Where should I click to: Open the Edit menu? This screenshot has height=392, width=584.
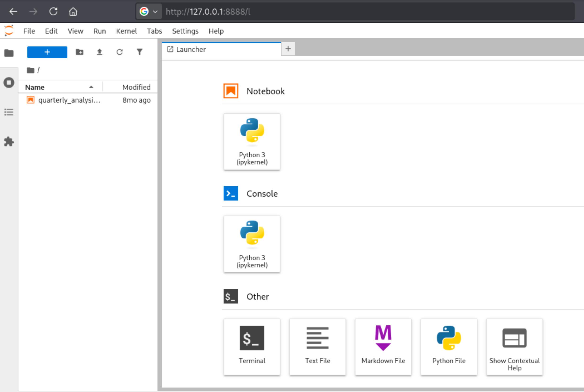coord(51,31)
